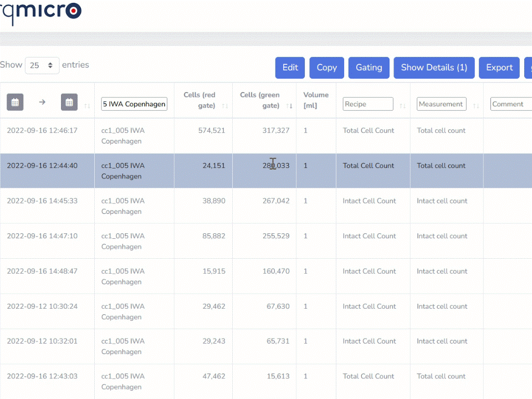Open the end date calendar picker
532x399 pixels.
pos(69,102)
